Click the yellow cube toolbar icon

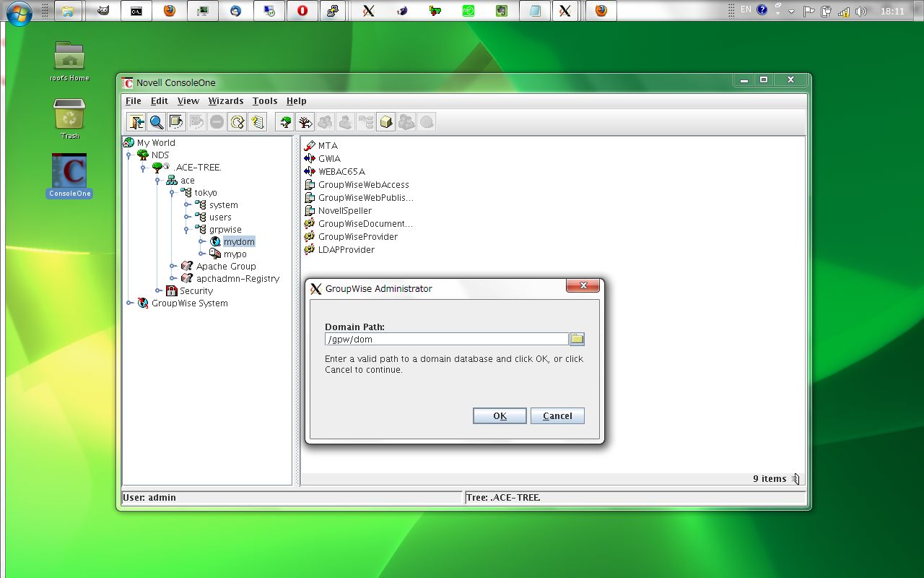(x=386, y=122)
